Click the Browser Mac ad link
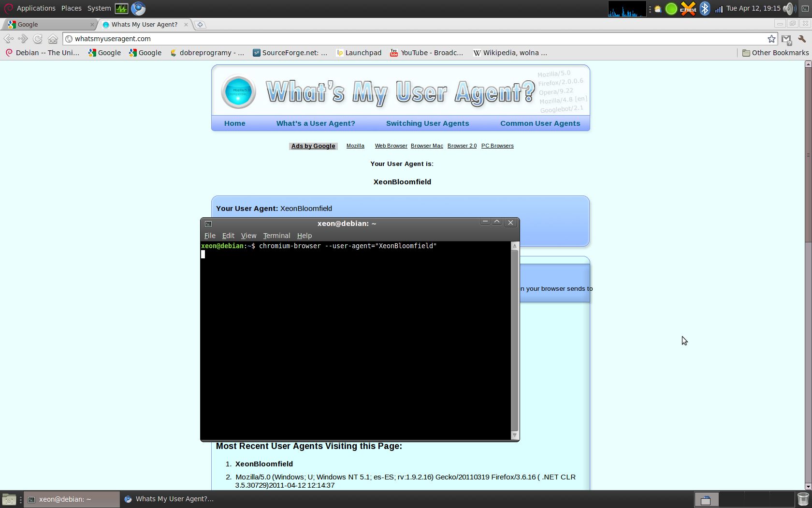Viewport: 812px width, 508px height. 427,146
